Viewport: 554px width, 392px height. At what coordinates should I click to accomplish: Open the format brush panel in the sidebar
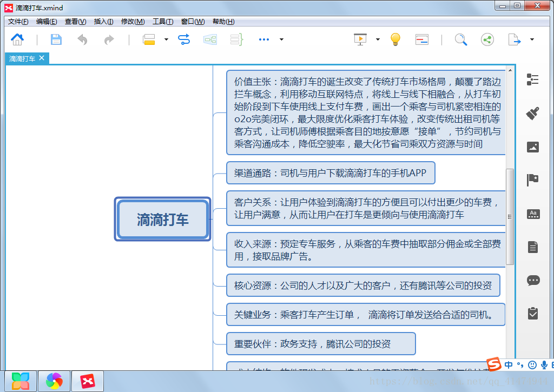pyautogui.click(x=532, y=114)
